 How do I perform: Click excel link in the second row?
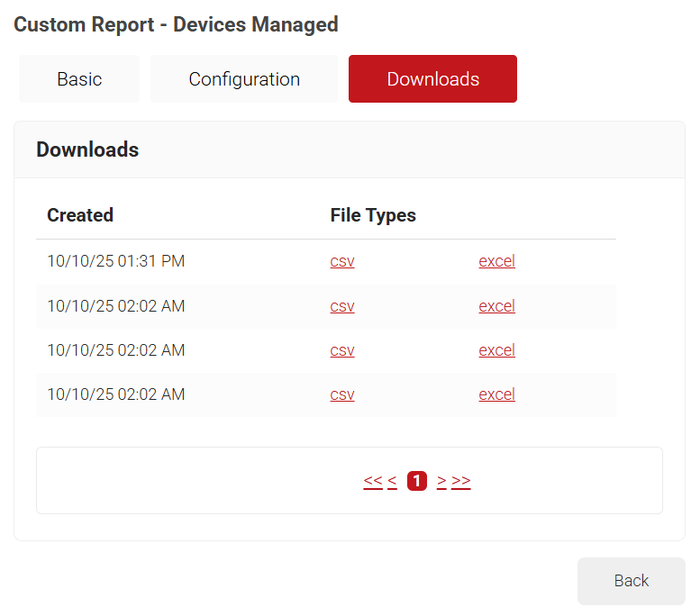496,306
